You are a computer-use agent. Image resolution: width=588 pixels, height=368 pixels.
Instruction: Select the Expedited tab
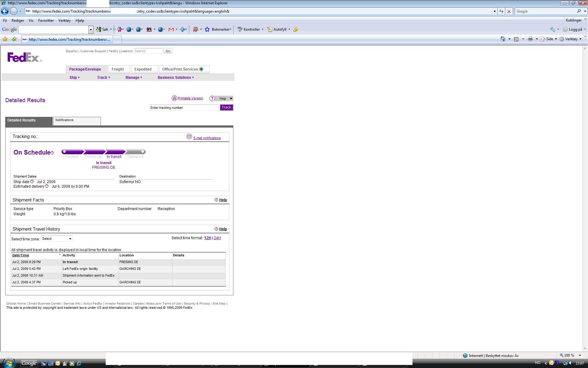144,69
